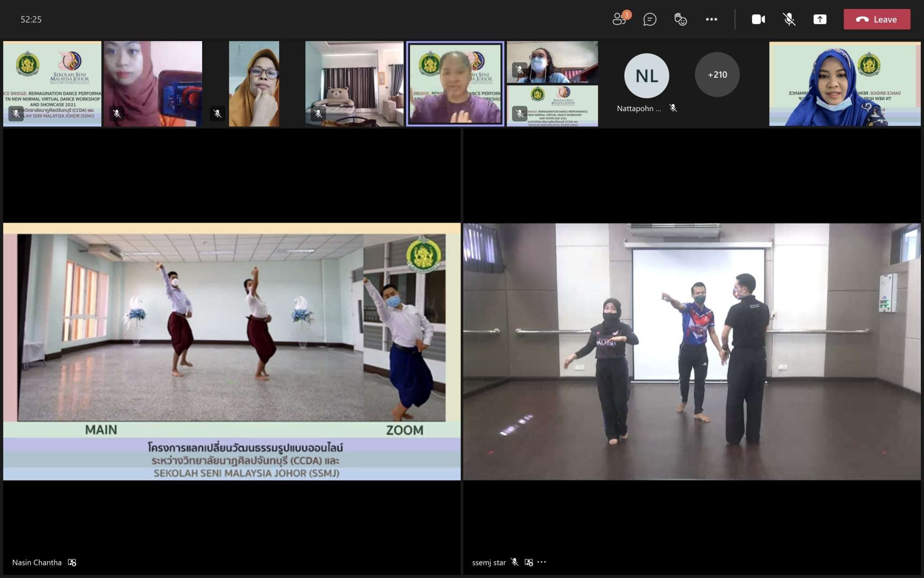Toggle the camera on or off
924x578 pixels.
tap(758, 19)
